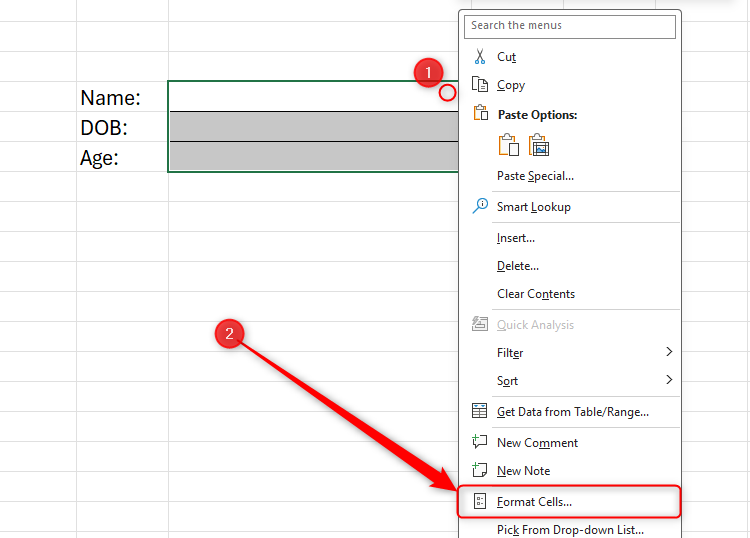This screenshot has height=538, width=750.
Task: Click the Get Data from Table/Range icon
Action: (480, 411)
